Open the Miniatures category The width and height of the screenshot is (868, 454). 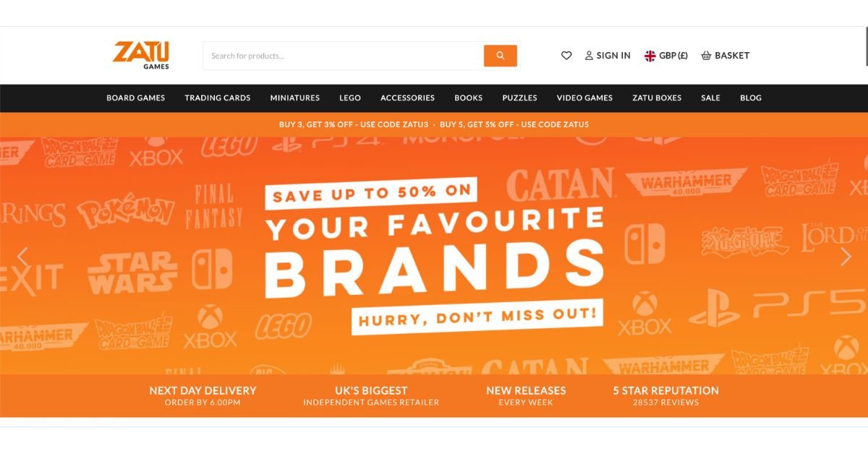pos(294,98)
